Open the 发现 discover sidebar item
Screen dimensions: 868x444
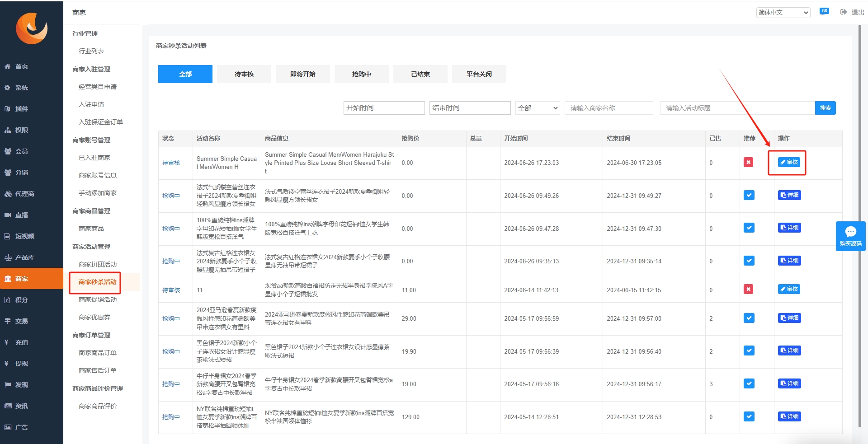coord(32,385)
